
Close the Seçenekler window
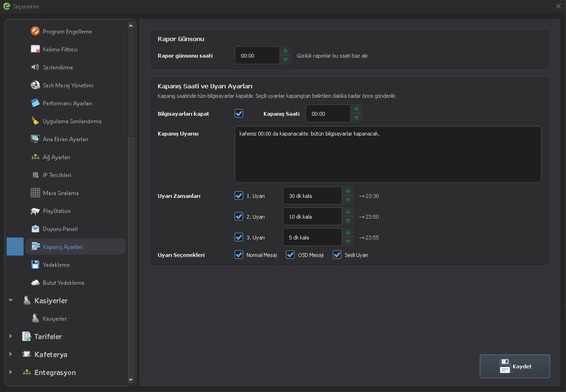(558, 6)
